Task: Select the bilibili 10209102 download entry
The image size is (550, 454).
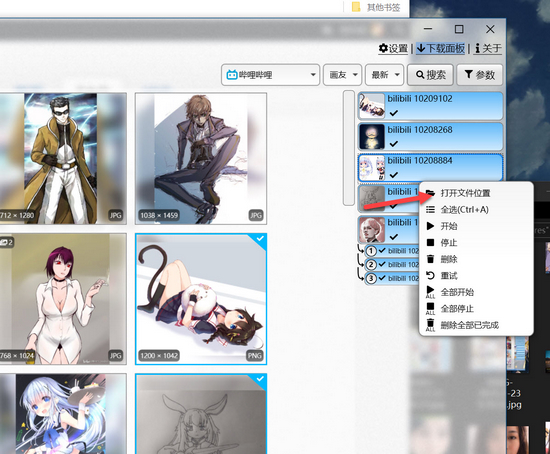Action: (x=430, y=106)
